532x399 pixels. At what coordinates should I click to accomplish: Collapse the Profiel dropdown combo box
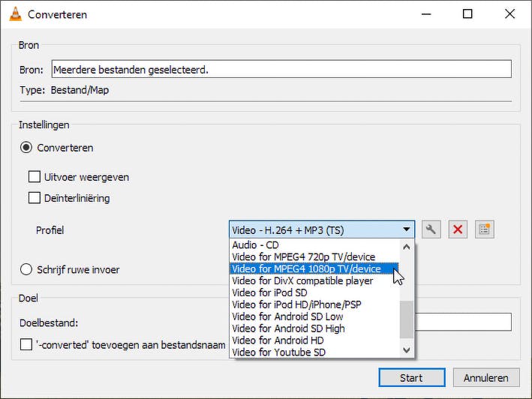point(322,230)
